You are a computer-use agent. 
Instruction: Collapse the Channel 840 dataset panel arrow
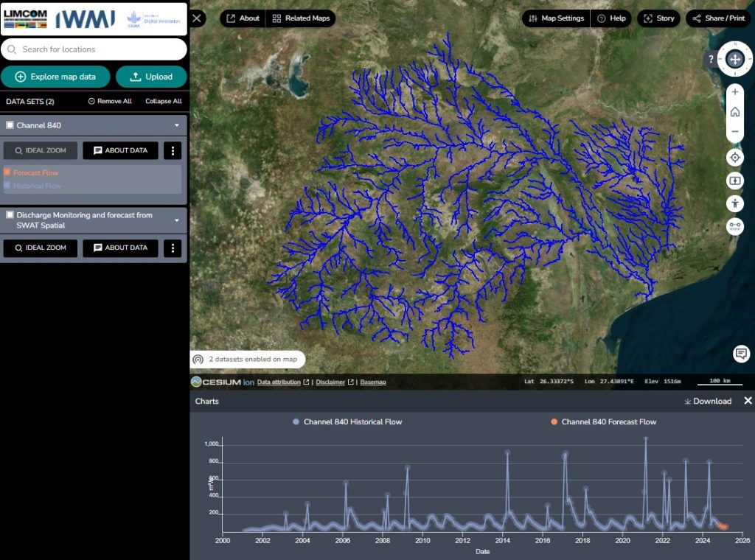177,125
